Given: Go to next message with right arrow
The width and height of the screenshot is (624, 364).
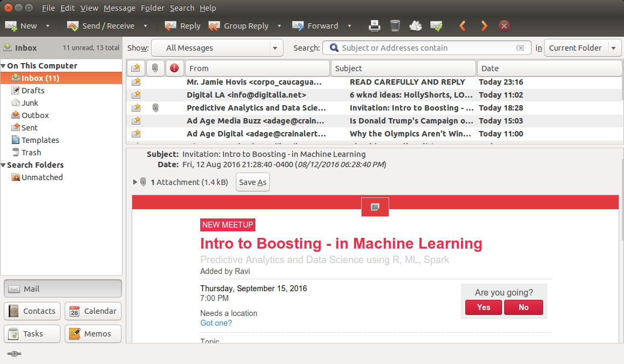Looking at the screenshot, I should point(484,26).
